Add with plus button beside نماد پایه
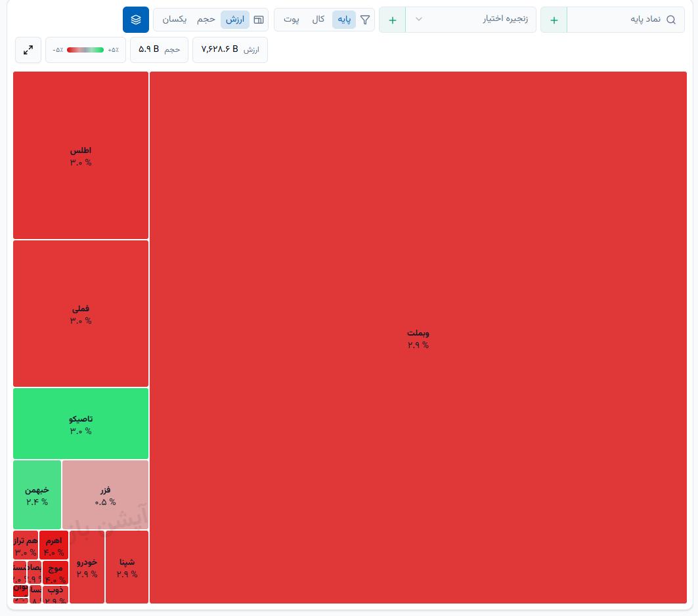Image resolution: width=698 pixels, height=616 pixels. pos(554,20)
